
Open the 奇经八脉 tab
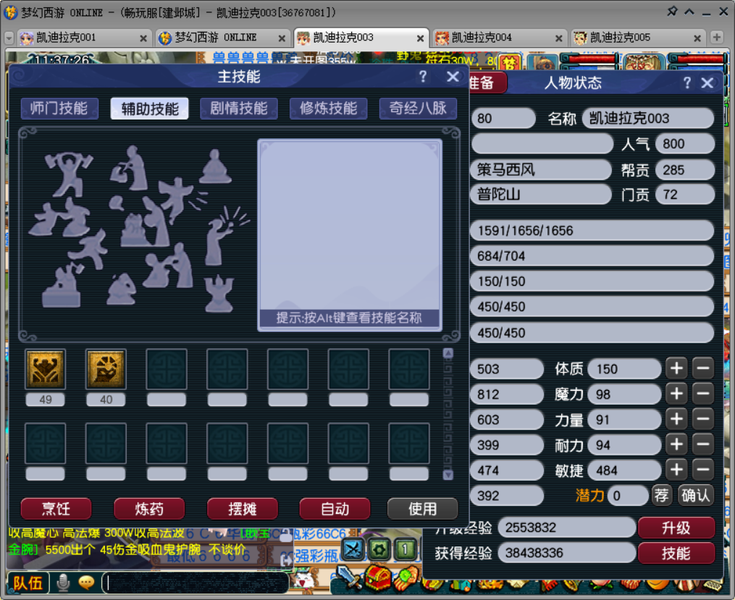pos(418,109)
